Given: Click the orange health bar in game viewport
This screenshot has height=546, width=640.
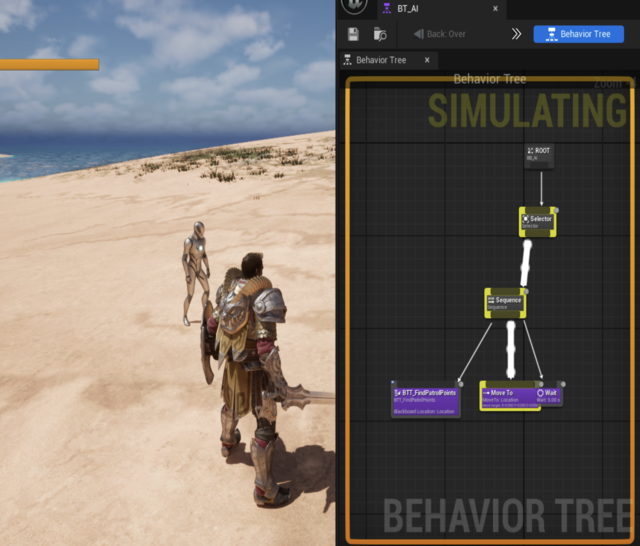Looking at the screenshot, I should [49, 64].
